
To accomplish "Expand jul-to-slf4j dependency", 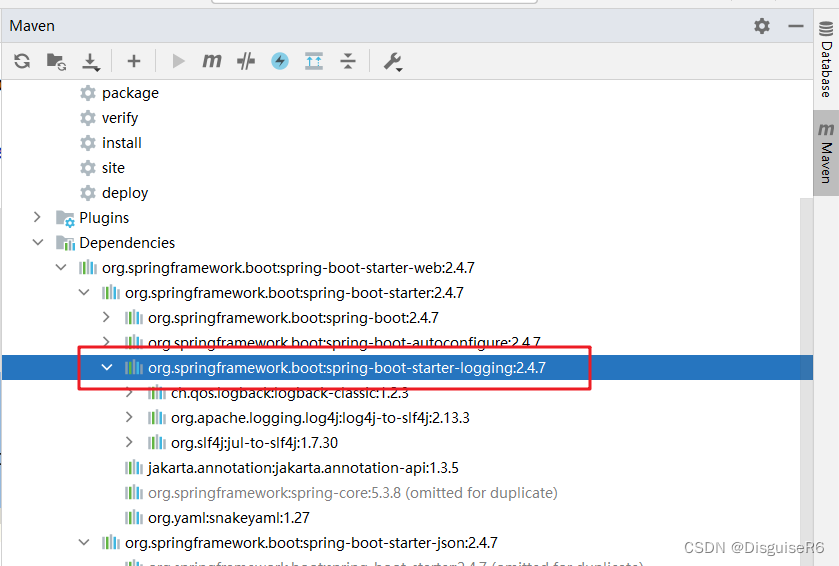I will coord(129,442).
